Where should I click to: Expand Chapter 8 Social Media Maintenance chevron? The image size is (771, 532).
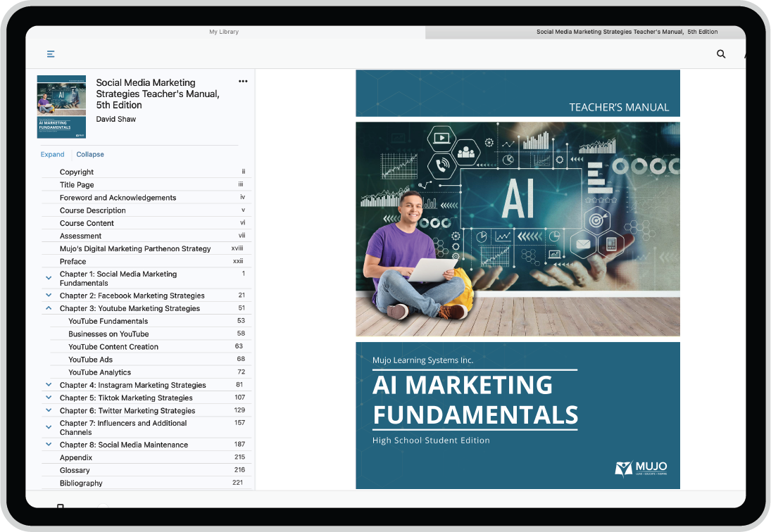point(49,445)
